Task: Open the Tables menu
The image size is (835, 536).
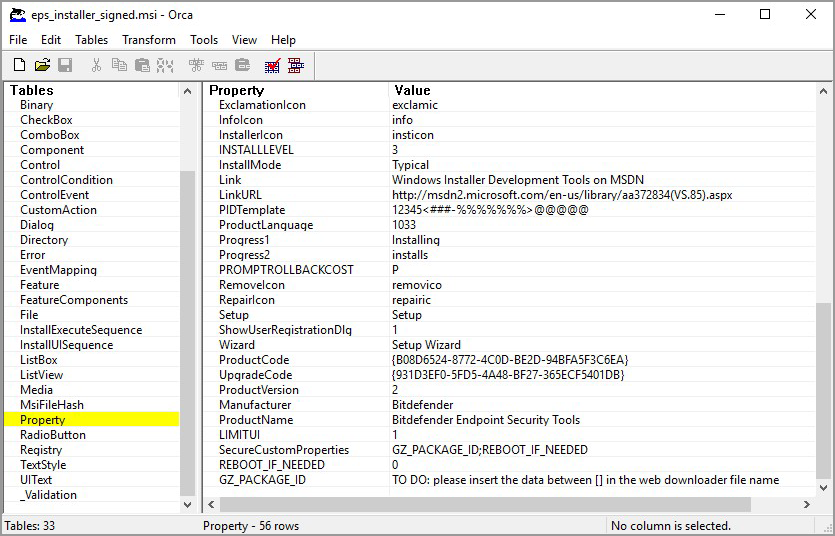Action: pyautogui.click(x=91, y=40)
